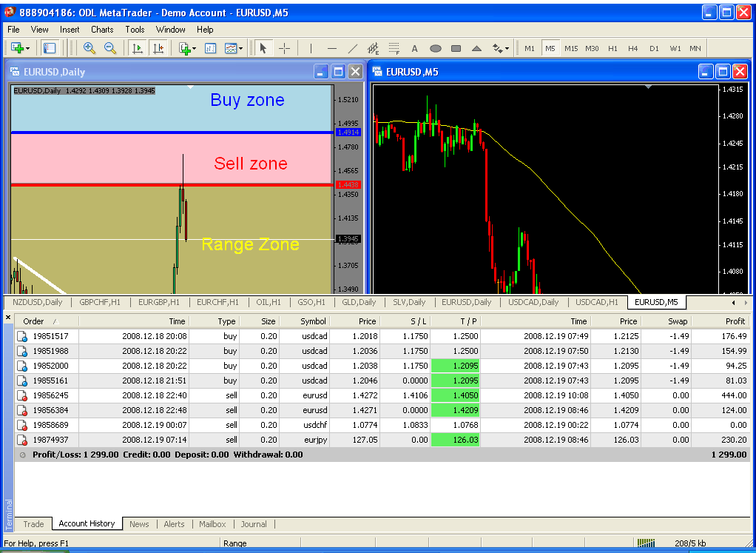Select the Vertical Line drawing tool

(x=311, y=48)
